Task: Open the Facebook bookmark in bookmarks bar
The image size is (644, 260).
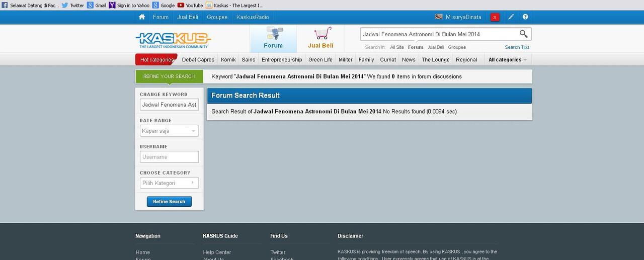Action: pyautogui.click(x=30, y=5)
